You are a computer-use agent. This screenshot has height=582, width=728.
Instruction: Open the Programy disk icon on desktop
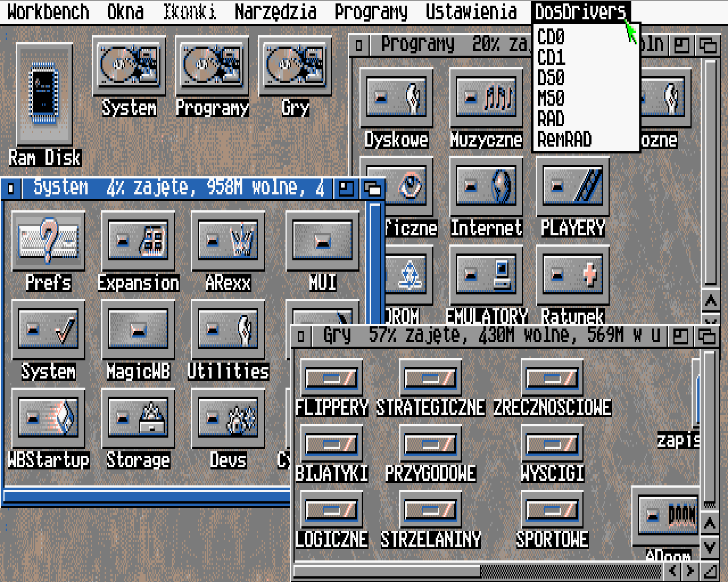pos(212,66)
